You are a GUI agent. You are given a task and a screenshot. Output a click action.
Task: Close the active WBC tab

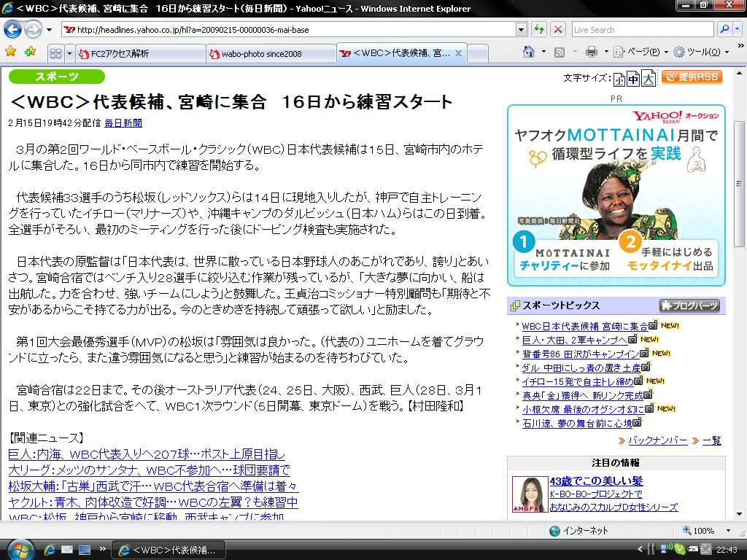(458, 53)
